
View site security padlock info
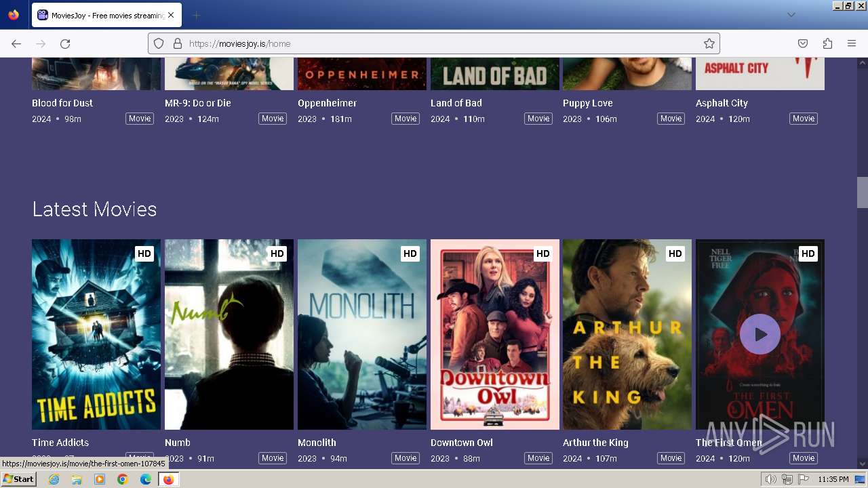(x=178, y=43)
